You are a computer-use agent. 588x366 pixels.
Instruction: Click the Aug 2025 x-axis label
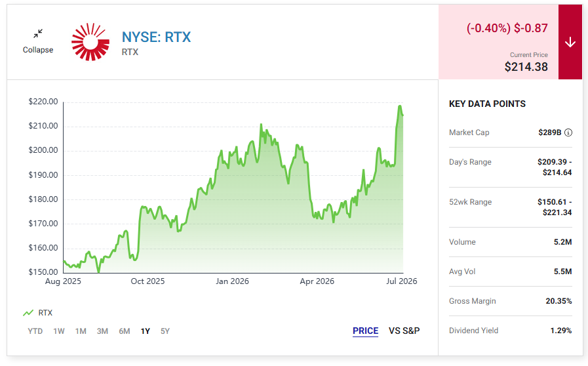(x=63, y=281)
